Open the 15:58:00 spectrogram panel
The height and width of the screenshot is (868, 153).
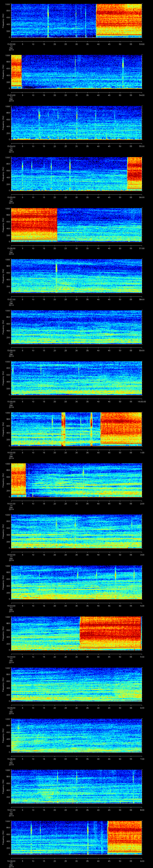[76, 327]
